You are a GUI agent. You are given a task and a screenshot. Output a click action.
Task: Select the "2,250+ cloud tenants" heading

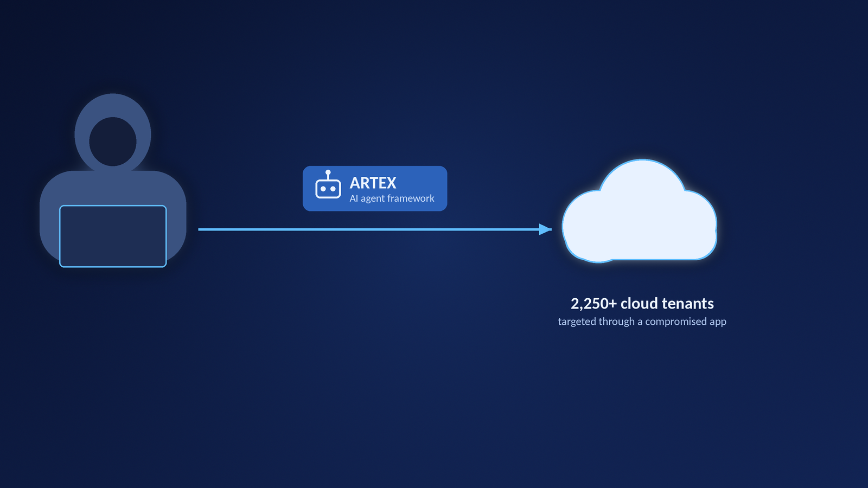642,303
